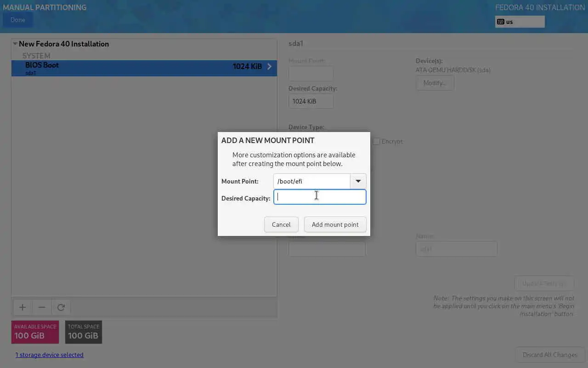This screenshot has width=588, height=368.
Task: Click the sda1 heading in details pane
Action: (296, 44)
